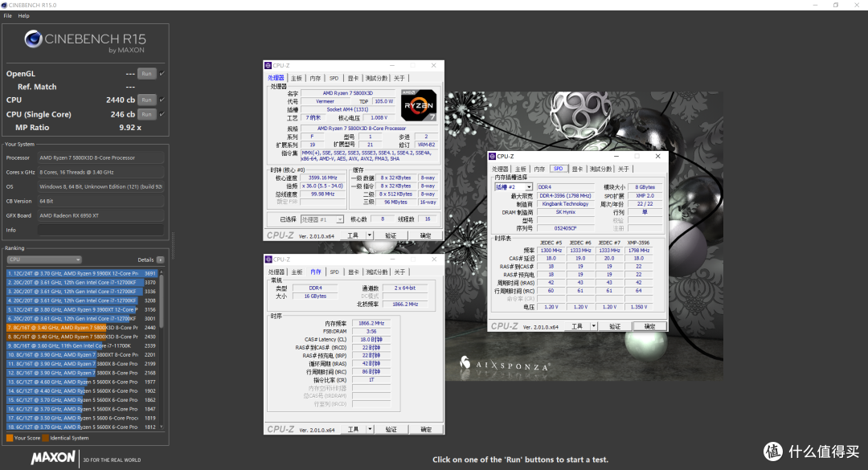Screen dimensions: 868x470
Task: Select highlighted ranking row 7 scoring 2440
Action: point(82,328)
